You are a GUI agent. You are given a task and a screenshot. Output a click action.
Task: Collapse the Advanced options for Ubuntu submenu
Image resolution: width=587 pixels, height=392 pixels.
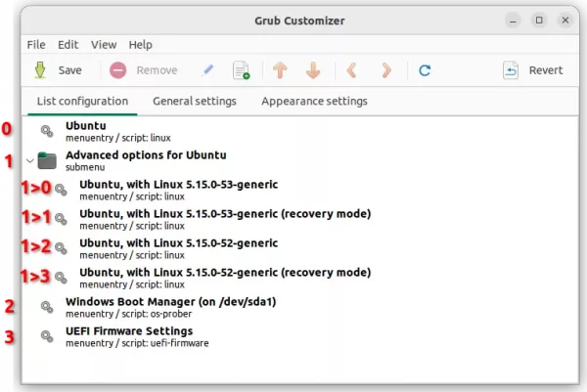[x=30, y=161]
